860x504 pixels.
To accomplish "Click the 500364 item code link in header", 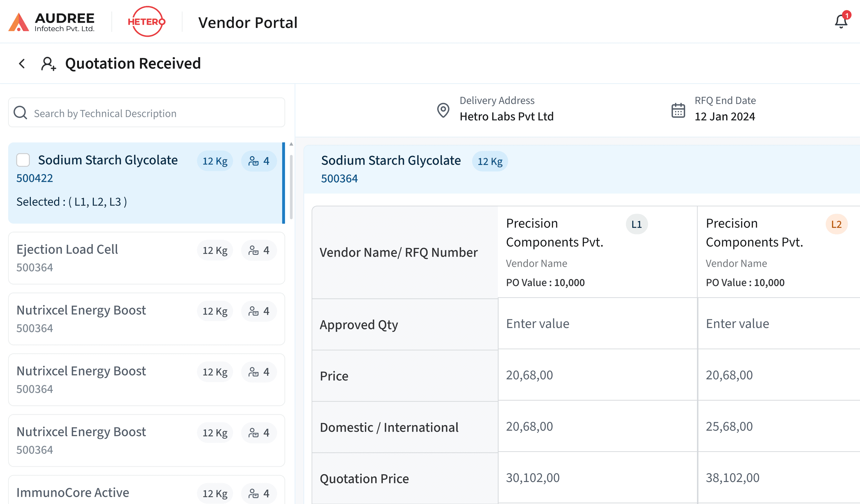I will click(339, 178).
